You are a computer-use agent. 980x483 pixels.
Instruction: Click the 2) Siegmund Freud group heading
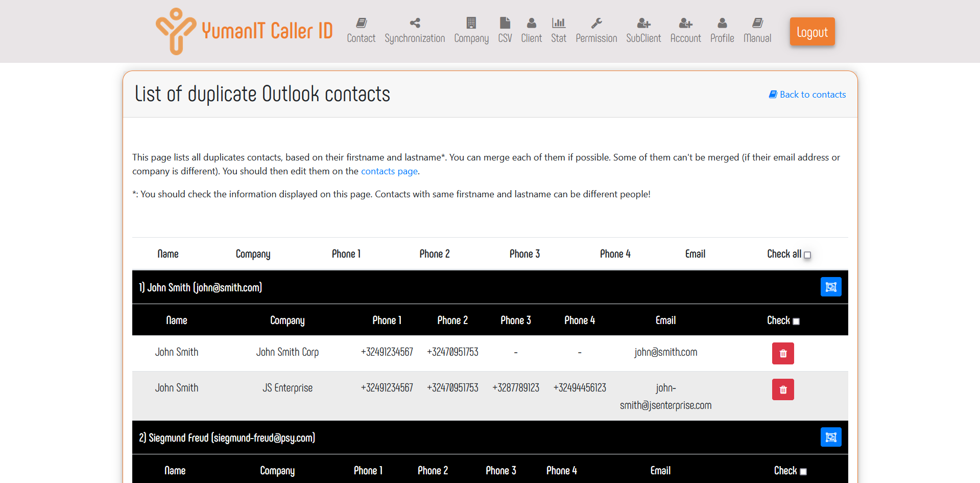click(x=227, y=438)
